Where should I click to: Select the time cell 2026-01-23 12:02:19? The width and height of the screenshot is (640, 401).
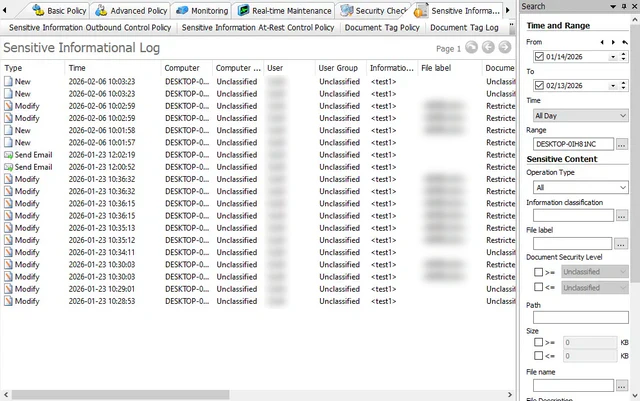(102, 155)
